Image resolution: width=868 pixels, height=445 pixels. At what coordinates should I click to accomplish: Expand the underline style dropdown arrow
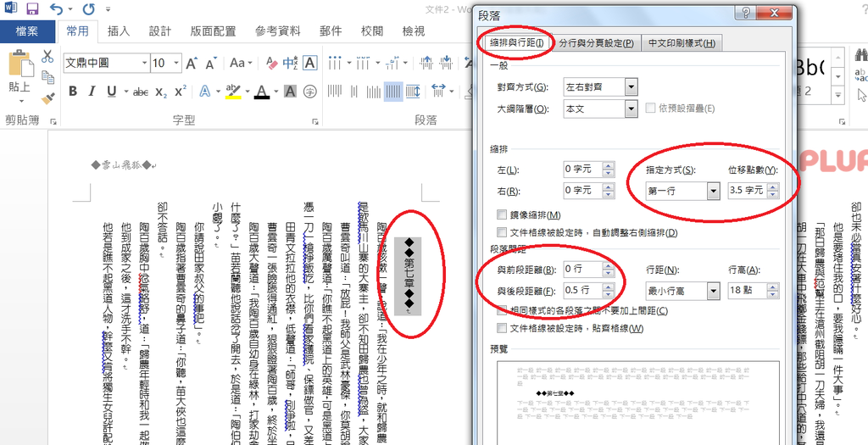(x=125, y=92)
